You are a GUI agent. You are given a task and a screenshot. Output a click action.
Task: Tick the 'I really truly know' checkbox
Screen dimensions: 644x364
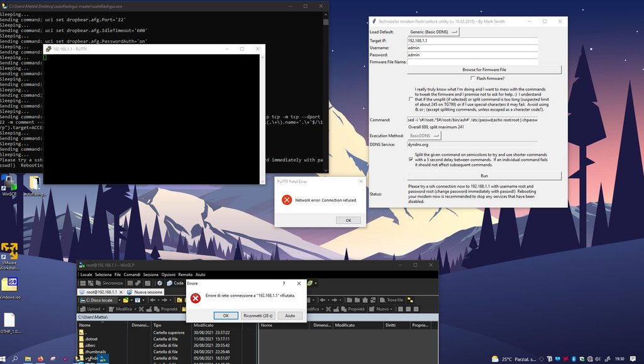click(x=411, y=99)
